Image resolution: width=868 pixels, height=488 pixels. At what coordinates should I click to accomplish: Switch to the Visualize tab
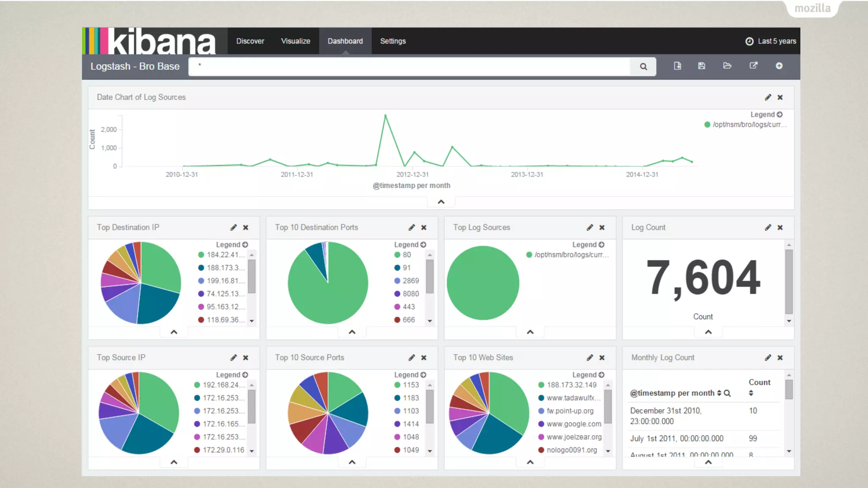coord(295,41)
